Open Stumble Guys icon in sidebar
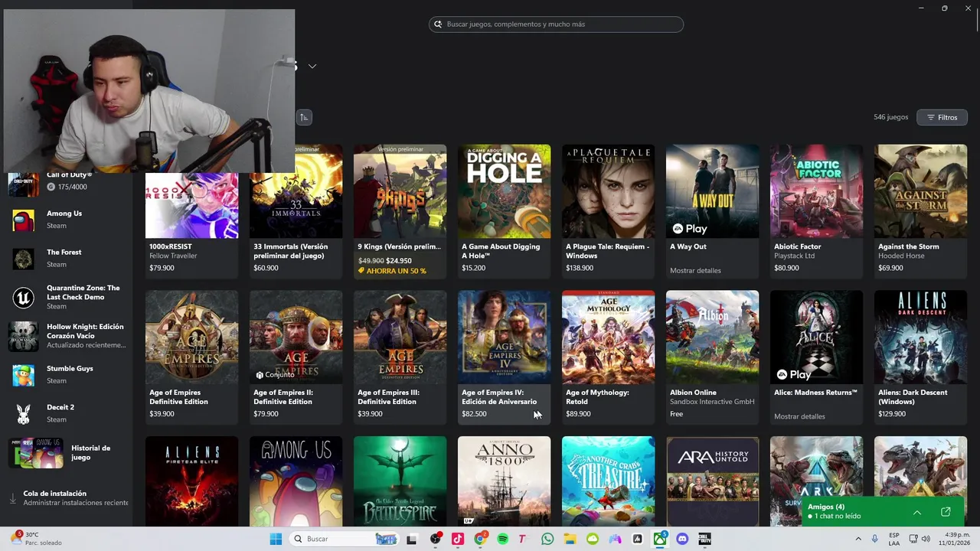Screen dimensions: 980x551 click(23, 375)
